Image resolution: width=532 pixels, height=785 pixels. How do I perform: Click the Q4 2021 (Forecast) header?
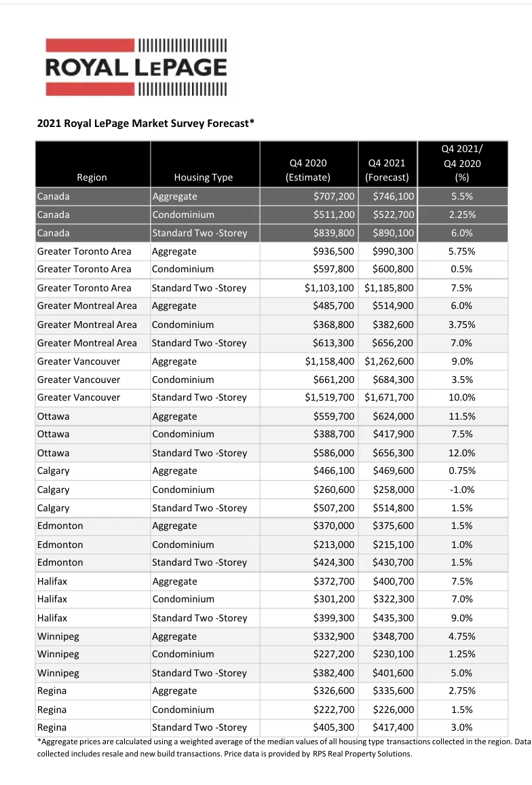[x=387, y=170]
